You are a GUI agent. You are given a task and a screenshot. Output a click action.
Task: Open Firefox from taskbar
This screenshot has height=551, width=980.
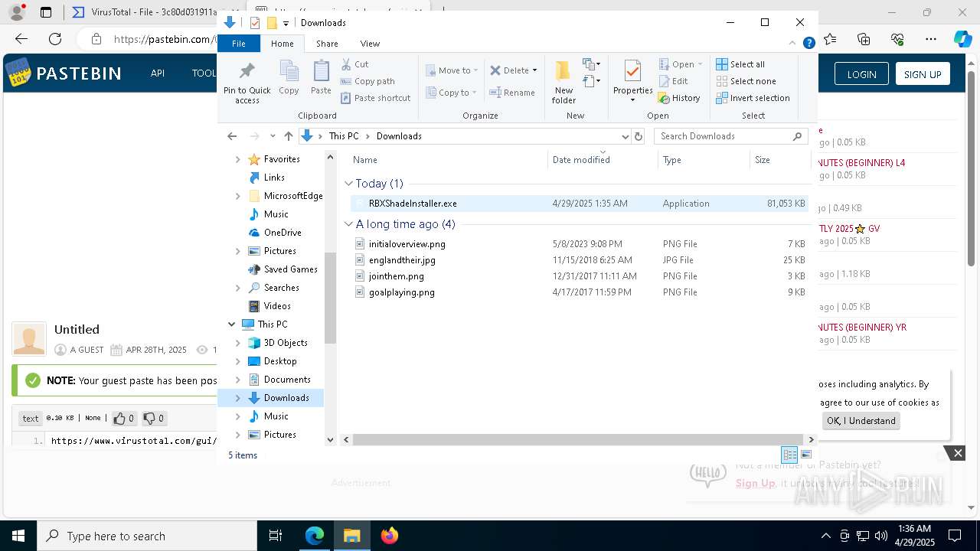coord(390,536)
